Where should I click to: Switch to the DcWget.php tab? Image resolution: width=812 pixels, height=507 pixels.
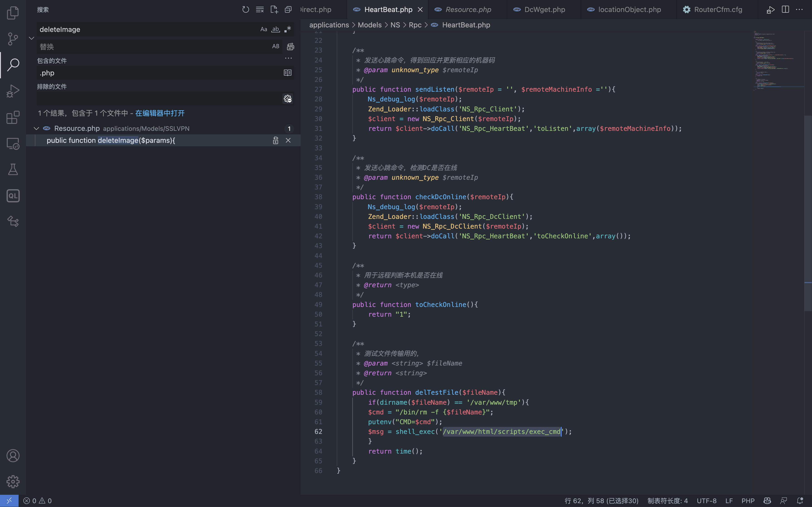point(544,9)
